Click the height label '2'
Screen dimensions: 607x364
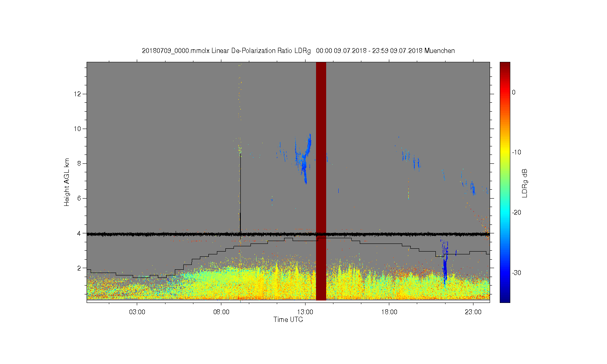(x=79, y=268)
